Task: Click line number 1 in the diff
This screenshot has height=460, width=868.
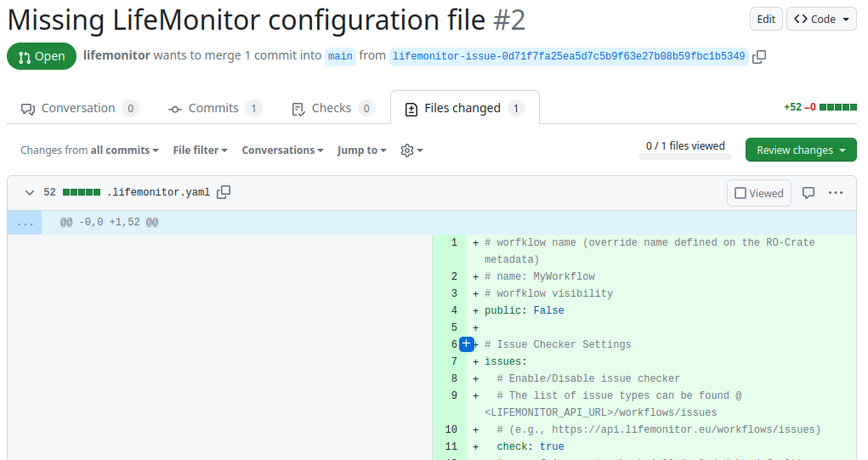Action: point(454,242)
